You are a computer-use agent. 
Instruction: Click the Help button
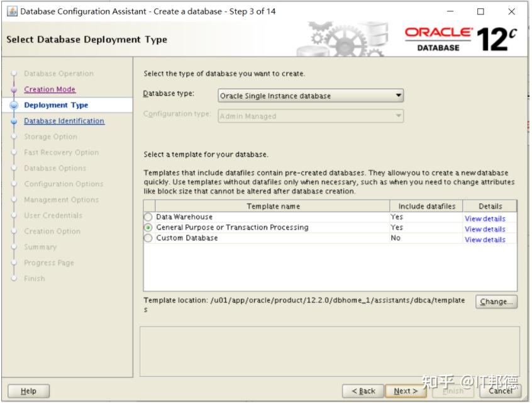pyautogui.click(x=28, y=391)
